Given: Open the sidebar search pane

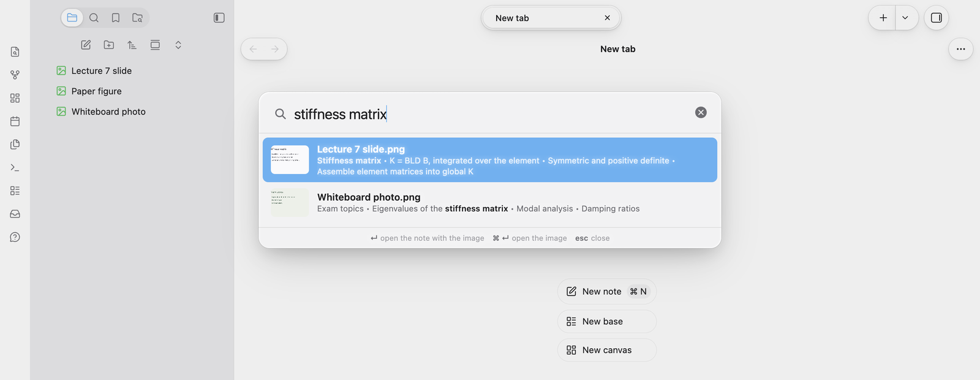Looking at the screenshot, I should 94,18.
